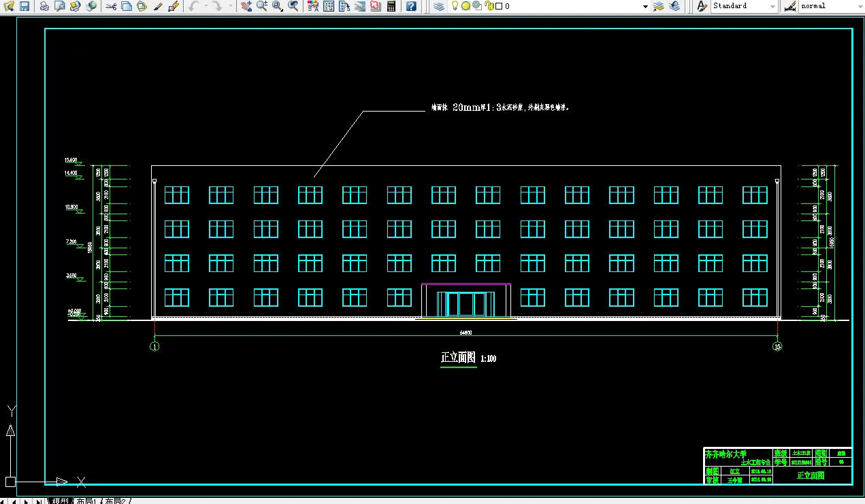Open the Tool Palettes window icon
This screenshot has height=504, width=865.
pyautogui.click(x=344, y=6)
